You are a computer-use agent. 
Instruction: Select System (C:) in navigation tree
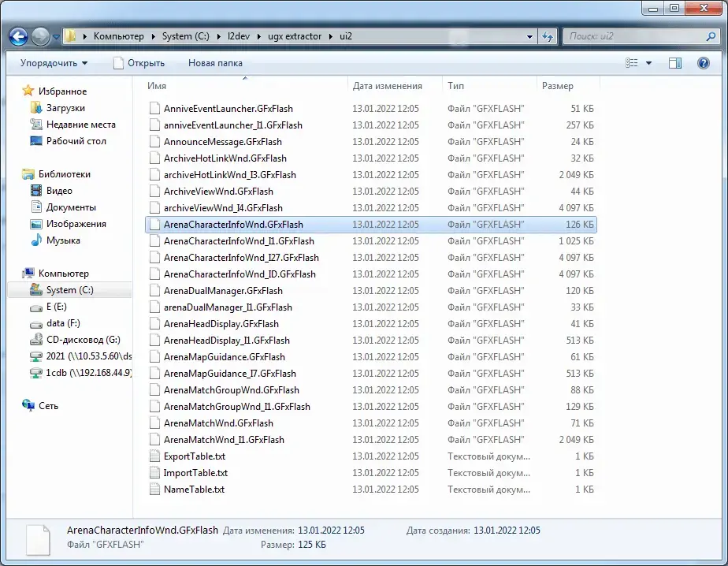click(x=69, y=290)
